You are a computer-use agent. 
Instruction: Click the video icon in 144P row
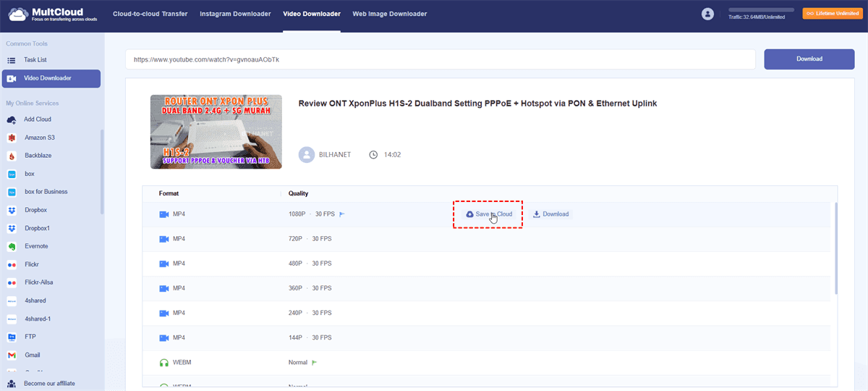pyautogui.click(x=163, y=337)
